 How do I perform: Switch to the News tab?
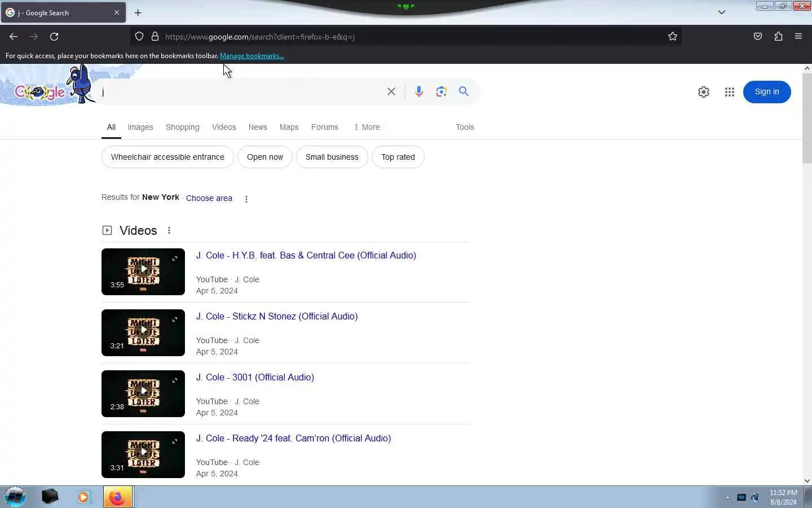258,127
